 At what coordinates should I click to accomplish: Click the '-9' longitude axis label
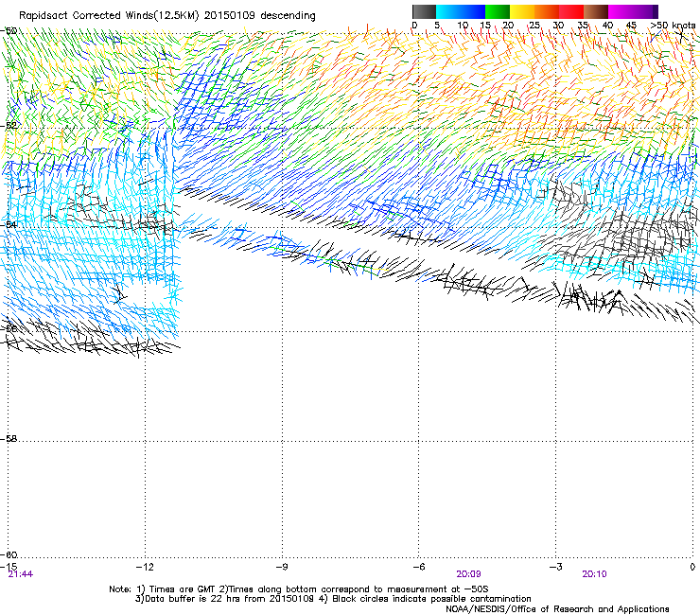(282, 567)
